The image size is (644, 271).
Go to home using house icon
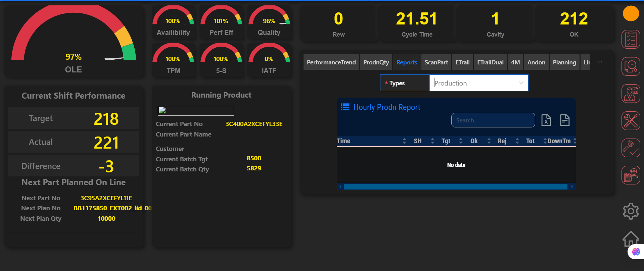pyautogui.click(x=631, y=239)
